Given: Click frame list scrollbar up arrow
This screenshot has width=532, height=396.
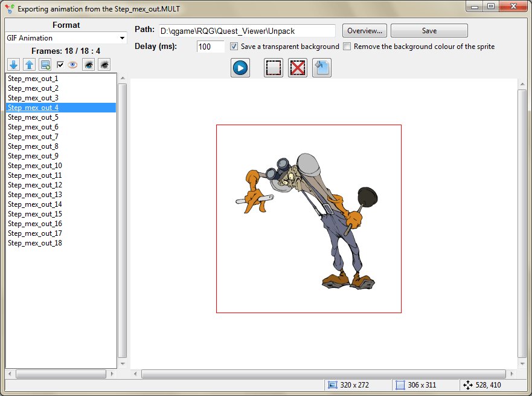Looking at the screenshot, I should (x=123, y=78).
